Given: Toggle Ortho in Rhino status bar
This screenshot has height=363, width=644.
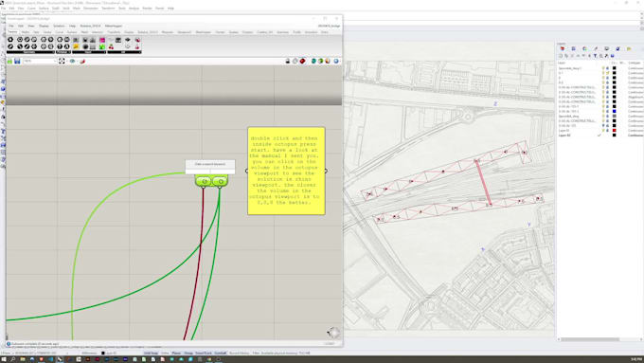Looking at the screenshot, I should pos(165,354).
